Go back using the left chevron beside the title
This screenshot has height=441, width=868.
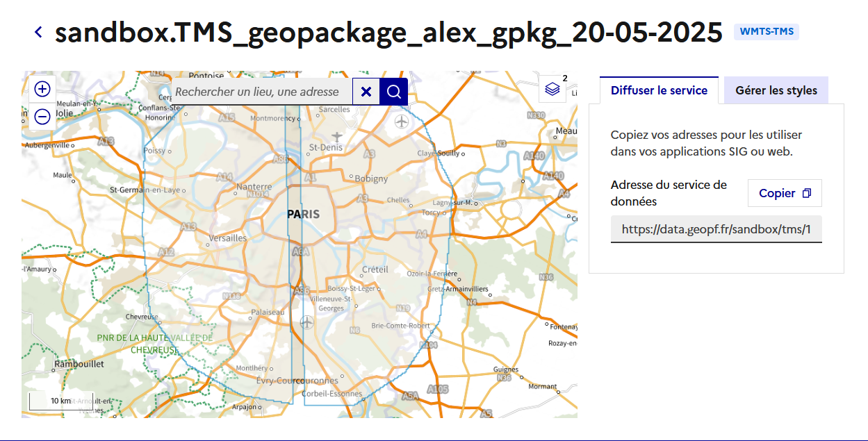38,31
